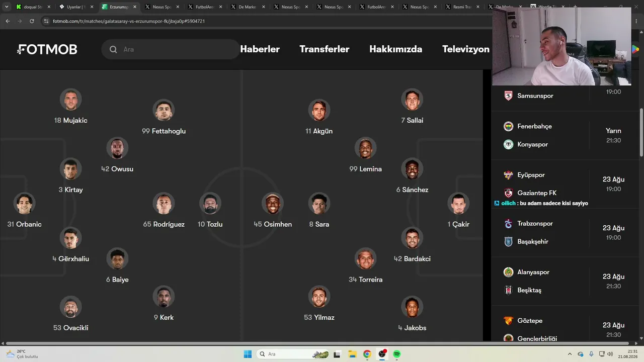Click player name Jakobs
Screen dimensions: 644x362
[x=415, y=328]
